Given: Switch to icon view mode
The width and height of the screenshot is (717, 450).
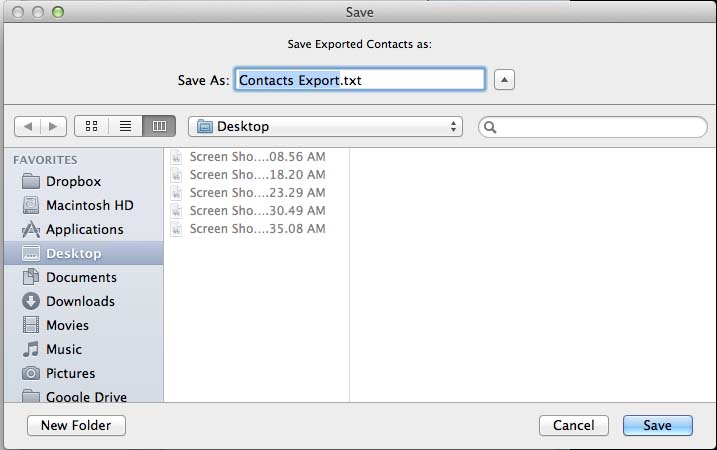Looking at the screenshot, I should (x=91, y=126).
